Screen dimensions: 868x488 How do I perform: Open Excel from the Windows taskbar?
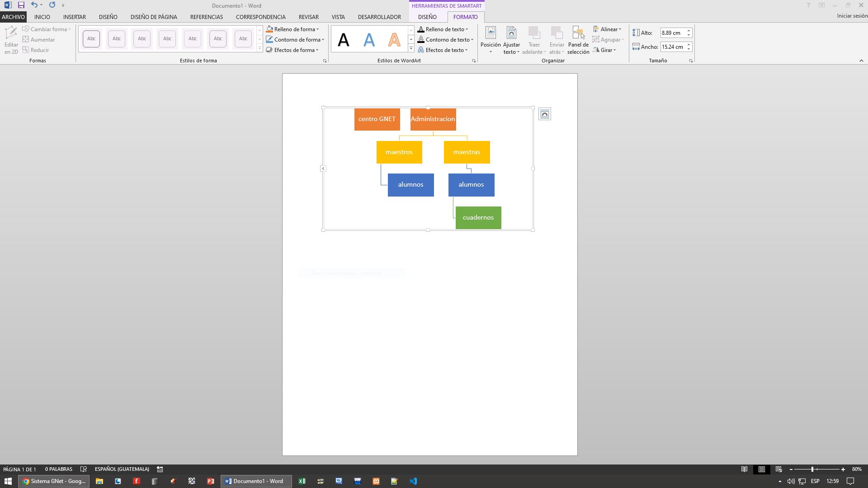[302, 481]
